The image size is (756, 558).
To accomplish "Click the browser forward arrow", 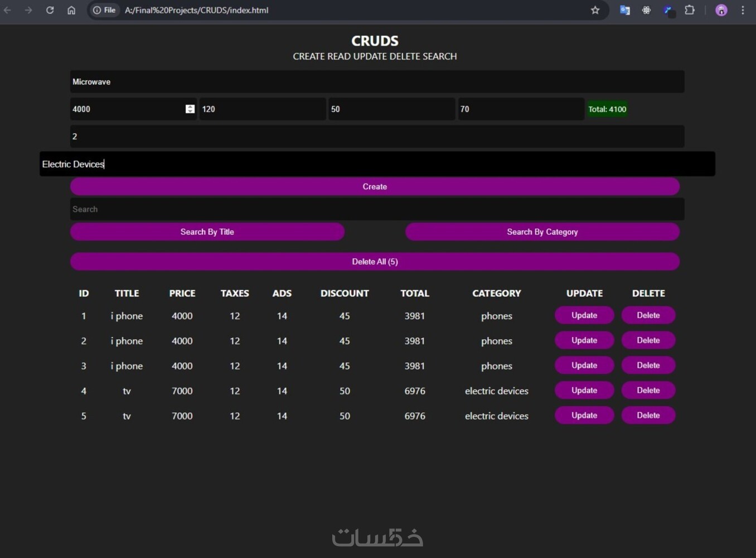I will 28,10.
